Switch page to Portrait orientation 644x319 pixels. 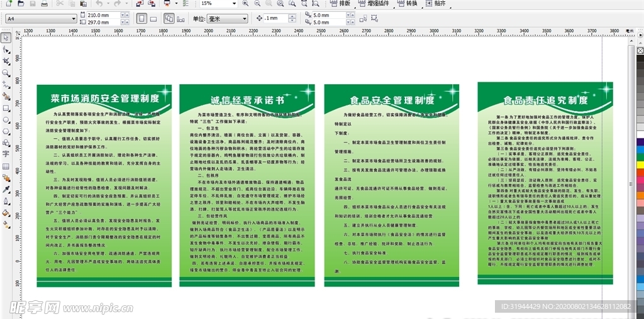point(142,19)
